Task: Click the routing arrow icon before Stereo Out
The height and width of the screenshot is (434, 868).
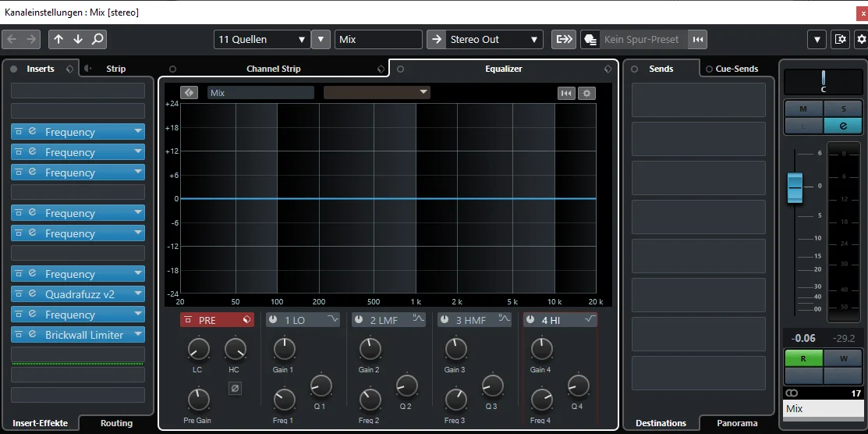Action: point(436,39)
